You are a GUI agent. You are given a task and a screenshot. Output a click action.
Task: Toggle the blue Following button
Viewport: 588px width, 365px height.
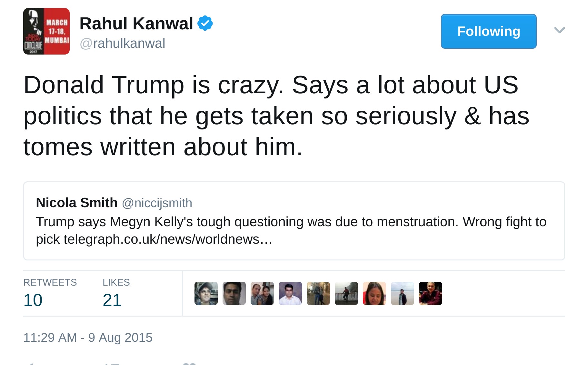[489, 31]
